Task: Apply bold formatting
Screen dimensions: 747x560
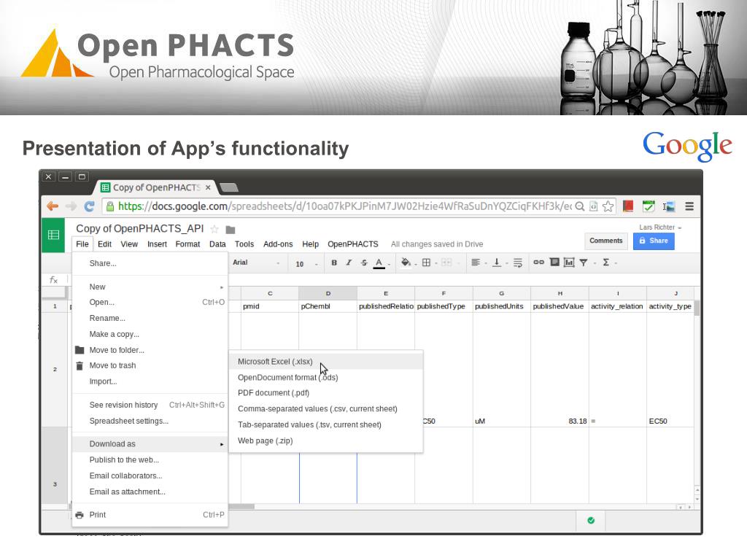Action: (x=334, y=262)
